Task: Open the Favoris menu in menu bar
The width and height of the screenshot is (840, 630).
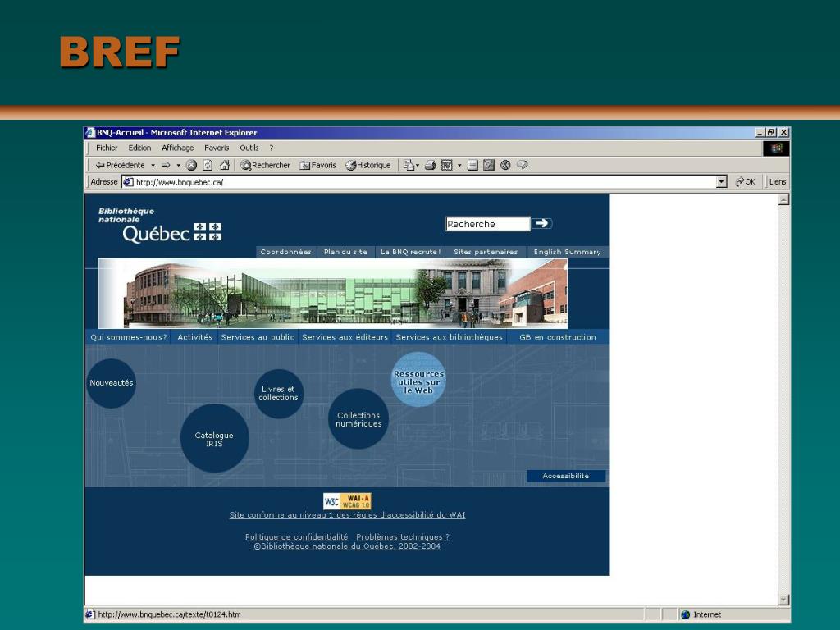Action: coord(217,148)
